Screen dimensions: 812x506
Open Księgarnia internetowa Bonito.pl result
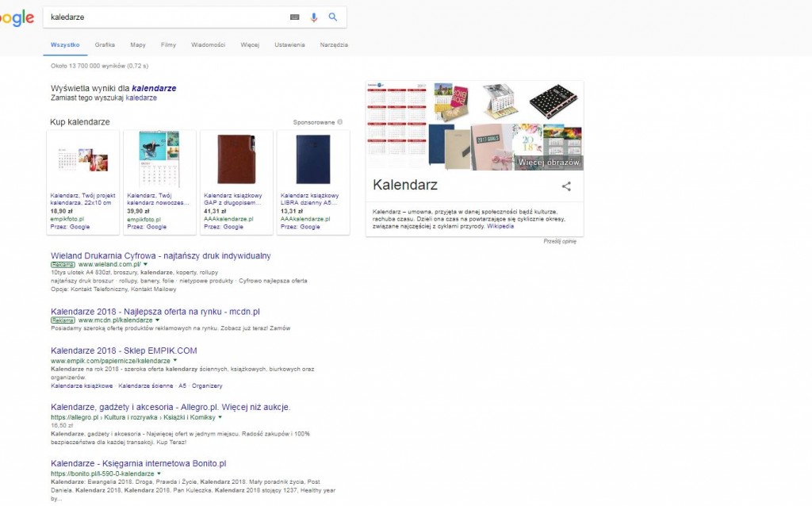(138, 463)
